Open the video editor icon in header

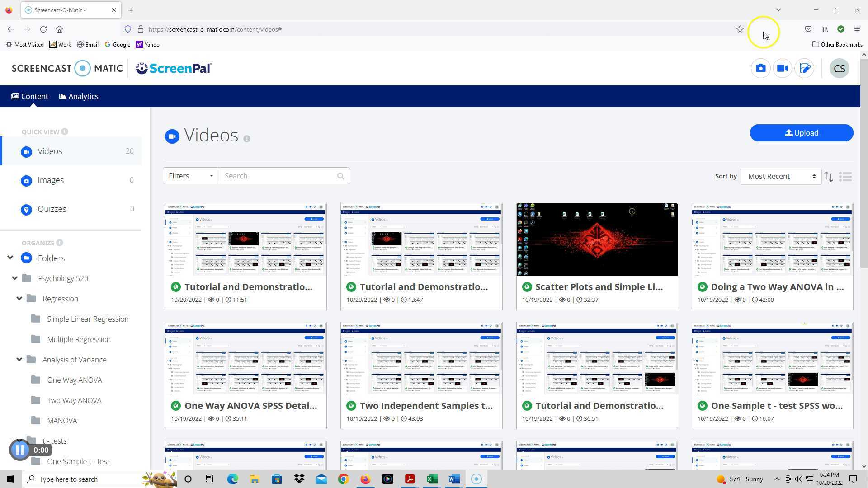point(805,68)
